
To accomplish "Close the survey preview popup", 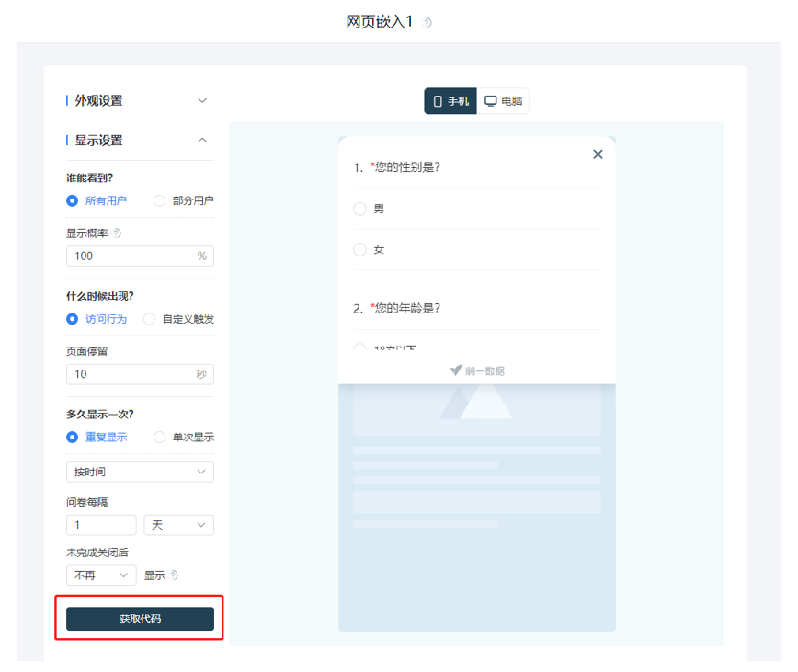I will coord(598,154).
